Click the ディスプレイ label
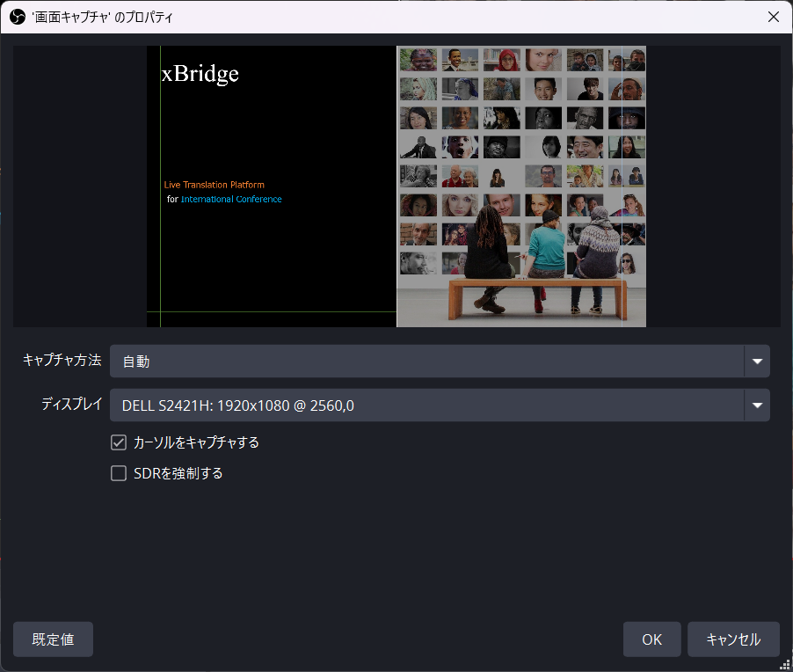Screen dimensions: 793x672 (x=71, y=405)
